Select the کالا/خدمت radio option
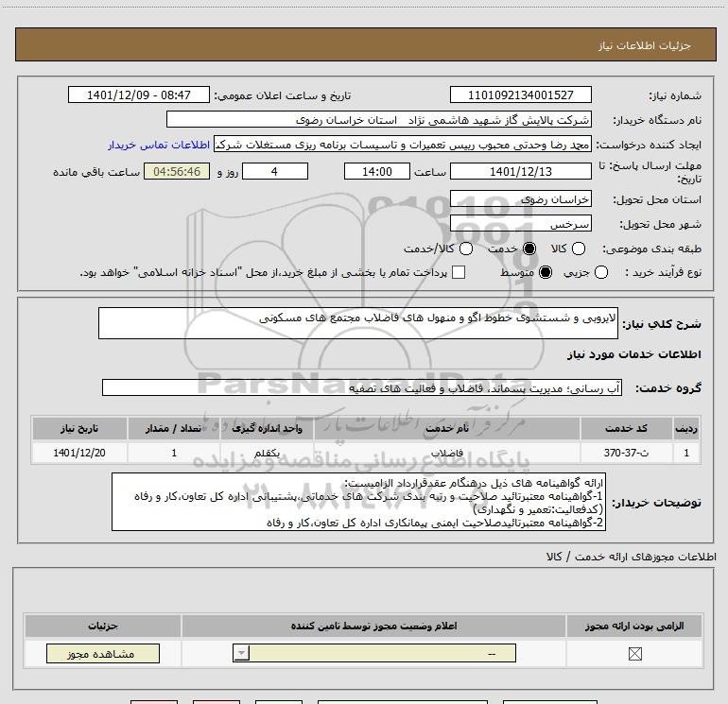This screenshot has width=728, height=704. (x=466, y=249)
